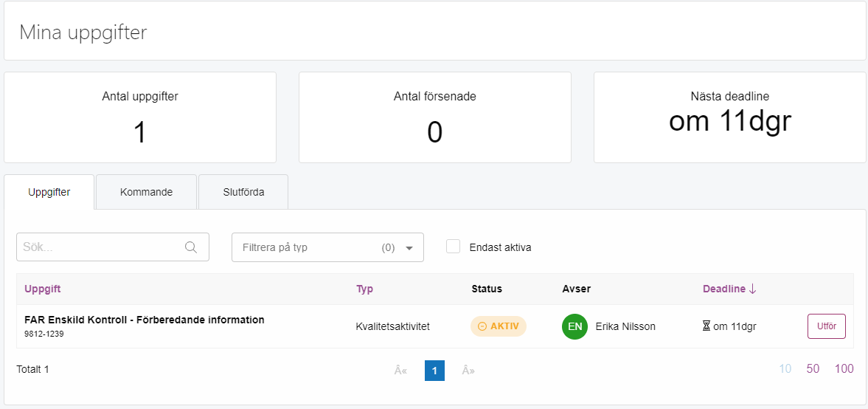Click the AKTIV status badge icon
This screenshot has height=409, width=868.
click(x=482, y=326)
